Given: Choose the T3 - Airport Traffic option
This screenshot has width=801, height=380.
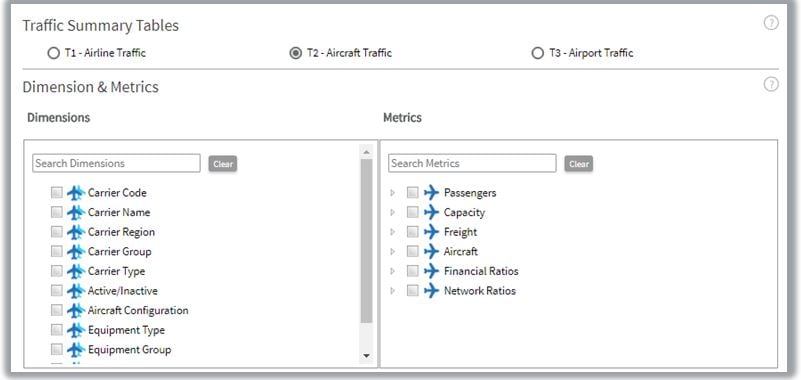Looking at the screenshot, I should coord(537,53).
